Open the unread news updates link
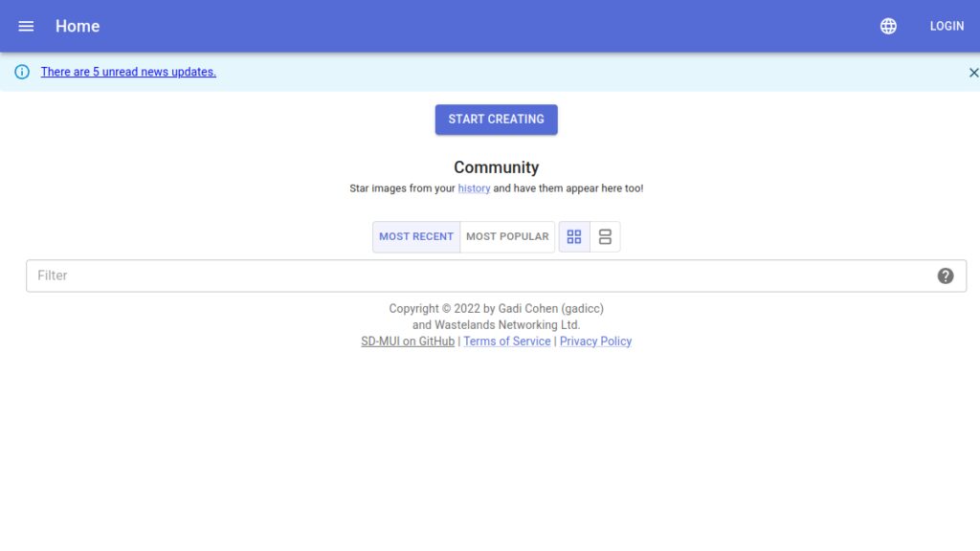The height and width of the screenshot is (551, 980). point(128,72)
